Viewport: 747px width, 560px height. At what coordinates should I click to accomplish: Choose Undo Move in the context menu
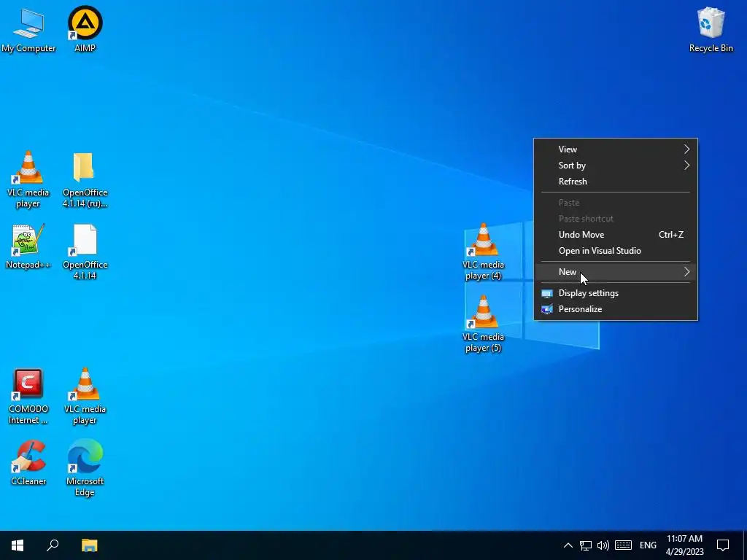pyautogui.click(x=616, y=234)
